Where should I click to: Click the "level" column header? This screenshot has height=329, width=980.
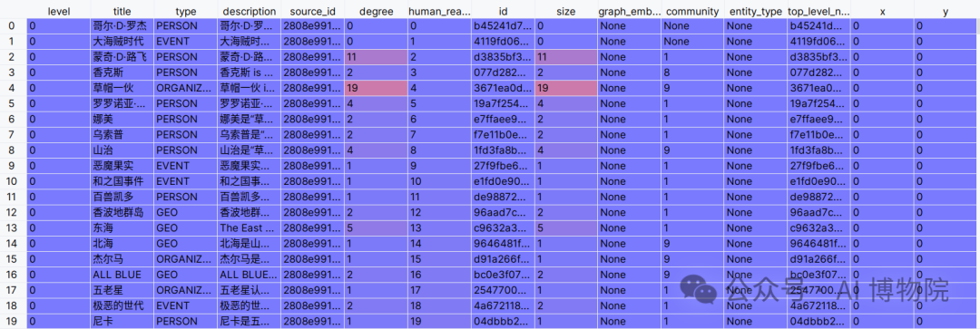click(59, 11)
